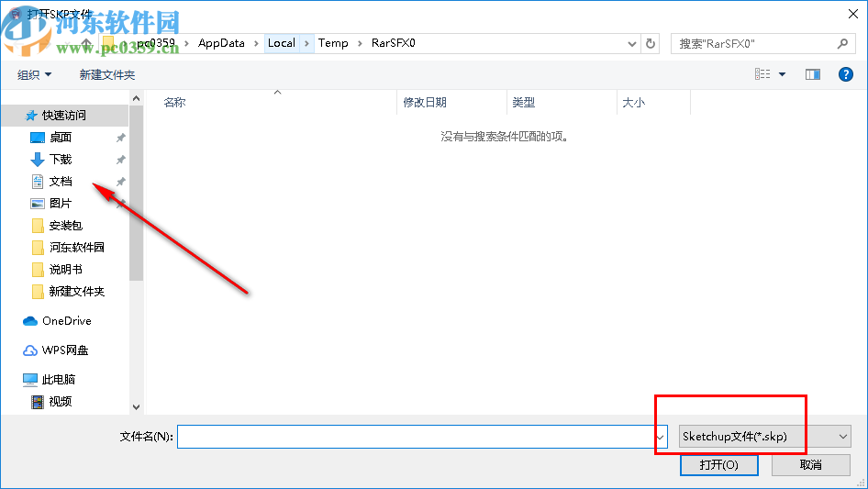Click the sidebar scroll up arrow

pos(136,98)
